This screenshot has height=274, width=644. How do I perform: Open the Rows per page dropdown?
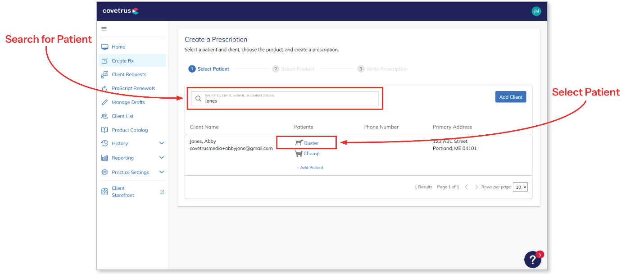pos(520,187)
